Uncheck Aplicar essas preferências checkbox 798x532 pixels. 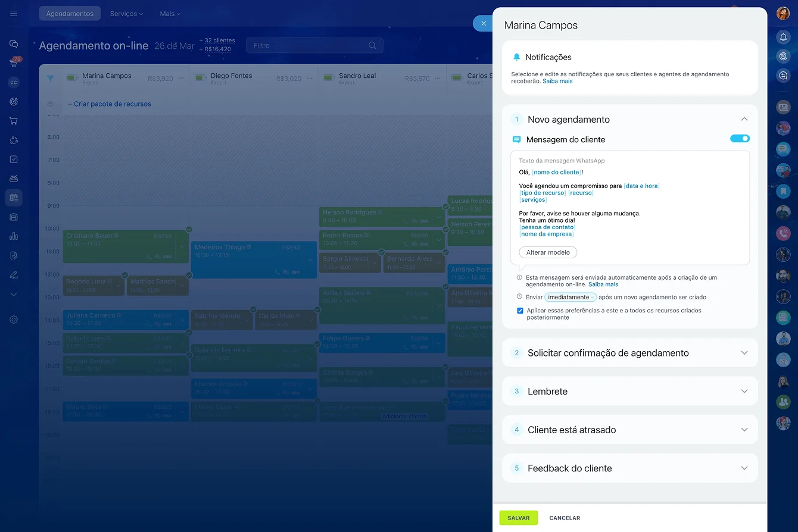(520, 311)
